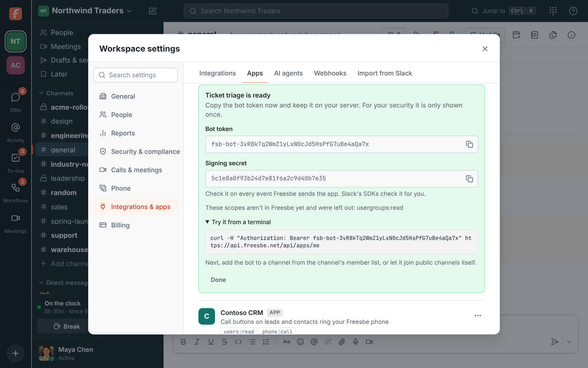
Task: Switch to the AI agents tab
Action: tap(288, 73)
